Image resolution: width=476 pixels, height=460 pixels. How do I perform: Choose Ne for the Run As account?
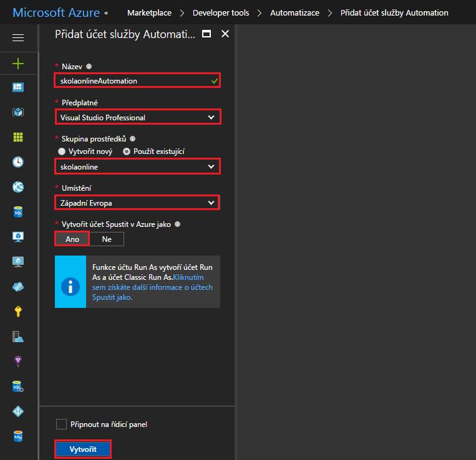107,239
